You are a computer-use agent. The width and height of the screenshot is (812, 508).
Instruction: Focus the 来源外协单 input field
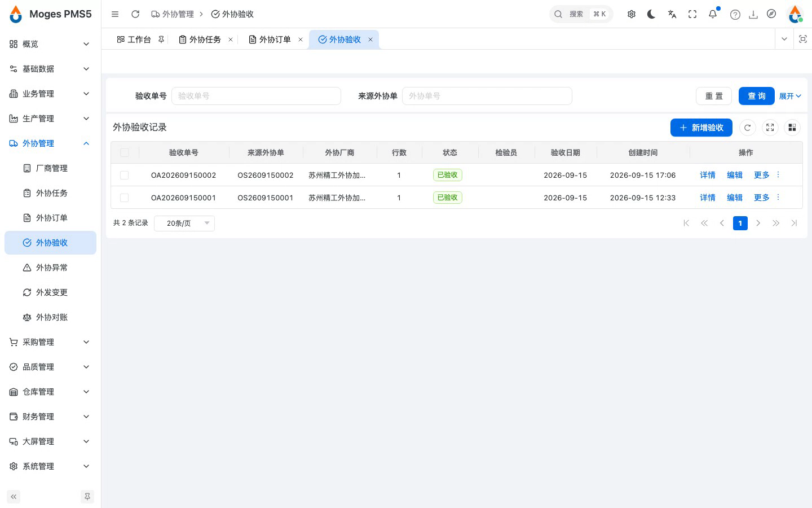click(487, 96)
